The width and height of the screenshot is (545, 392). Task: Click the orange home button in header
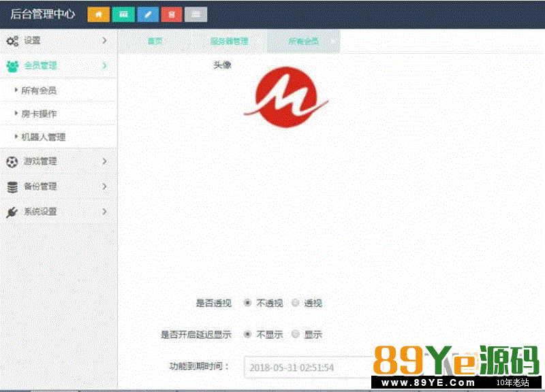99,14
